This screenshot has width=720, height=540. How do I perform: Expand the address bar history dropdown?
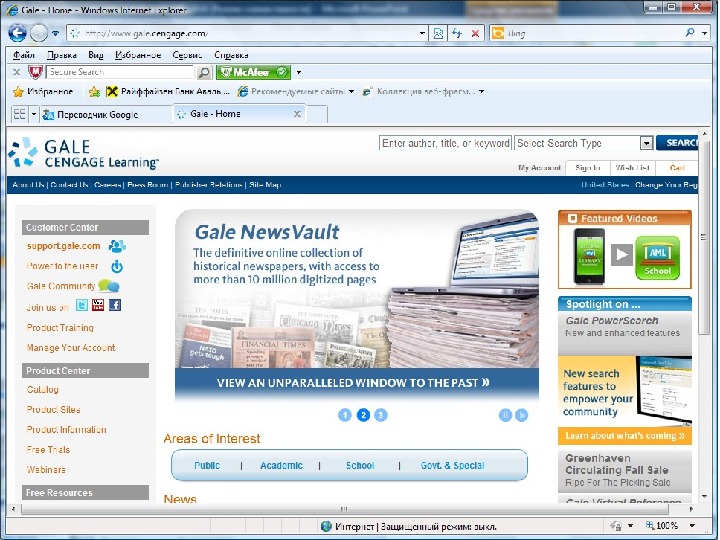pyautogui.click(x=422, y=34)
